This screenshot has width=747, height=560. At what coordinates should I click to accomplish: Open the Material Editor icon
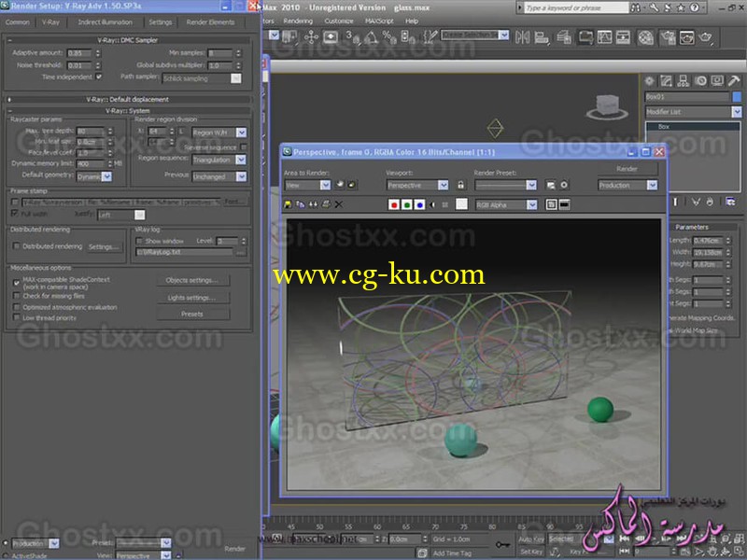click(x=645, y=37)
